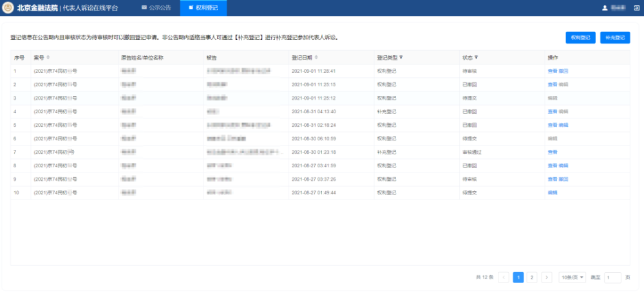The height and width of the screenshot is (296, 644).
Task: Click the Beijing Financial Court logo emblem
Action: pyautogui.click(x=8, y=8)
